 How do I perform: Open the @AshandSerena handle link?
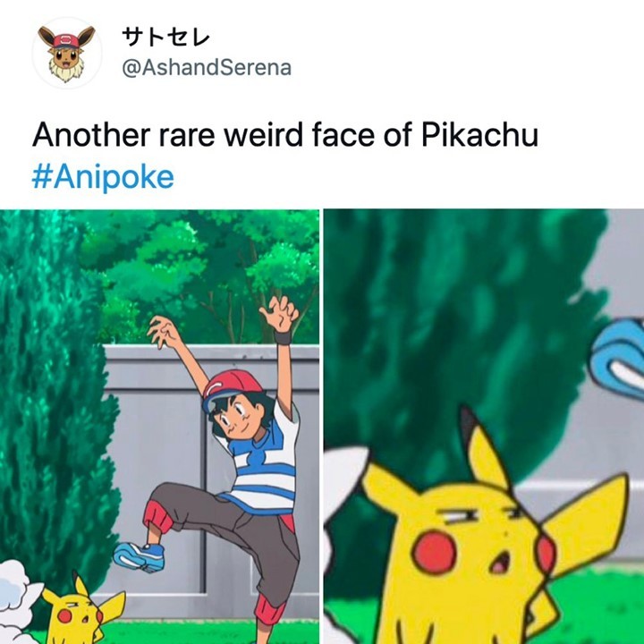tap(207, 67)
